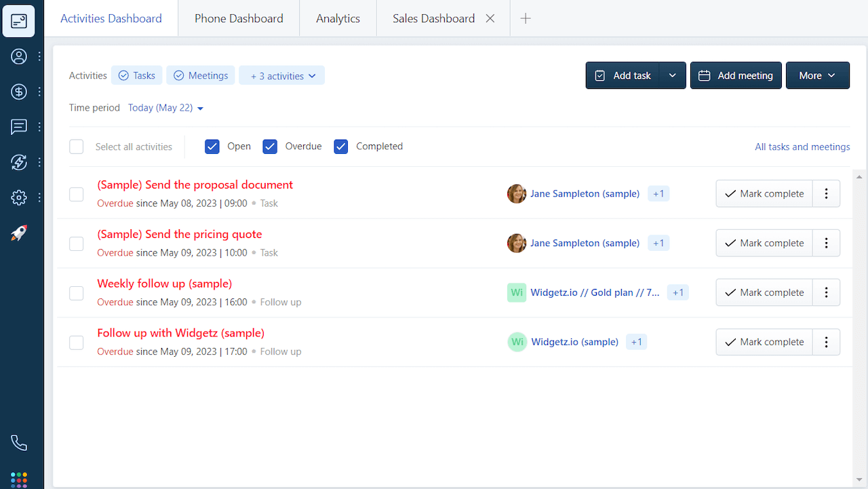This screenshot has width=868, height=489.
Task: Open the Time period Today dropdown
Action: coord(165,107)
